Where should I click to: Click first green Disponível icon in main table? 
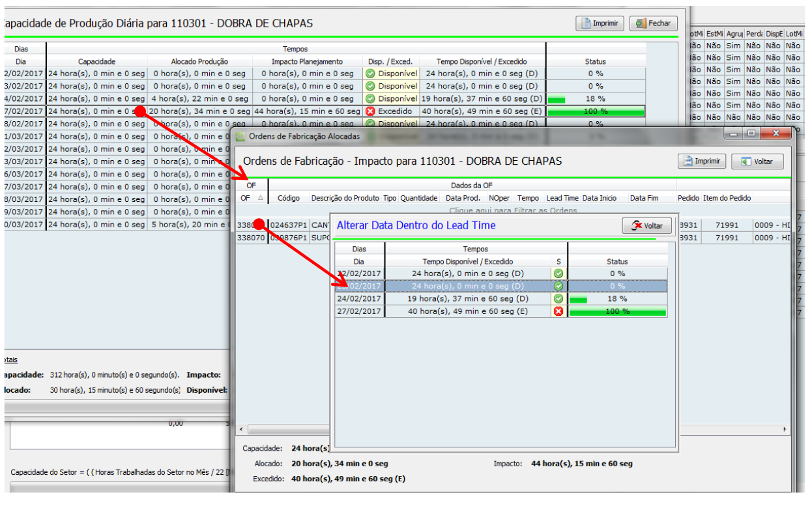370,74
